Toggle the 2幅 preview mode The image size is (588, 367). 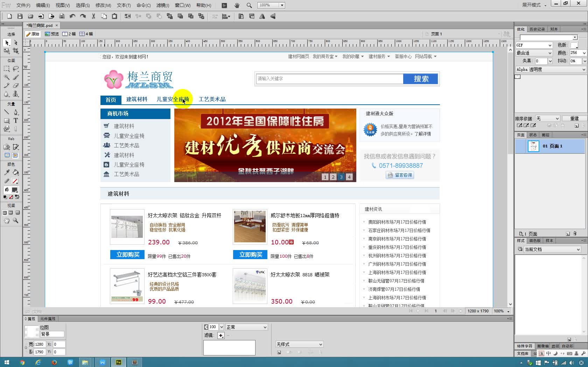69,34
